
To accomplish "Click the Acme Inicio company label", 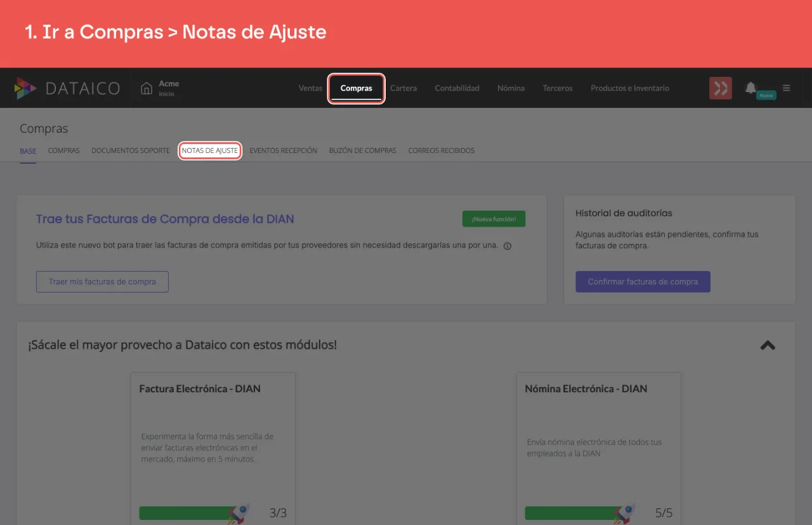I will pos(169,88).
